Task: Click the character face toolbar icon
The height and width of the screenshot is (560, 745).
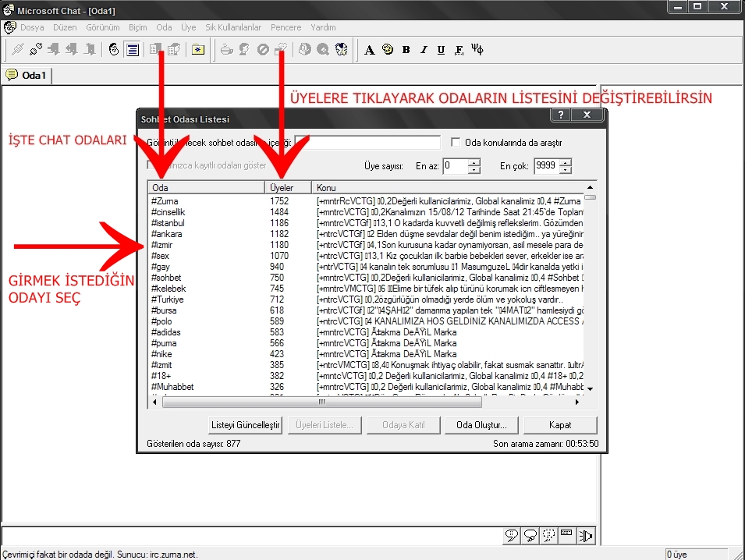Action: tap(342, 49)
